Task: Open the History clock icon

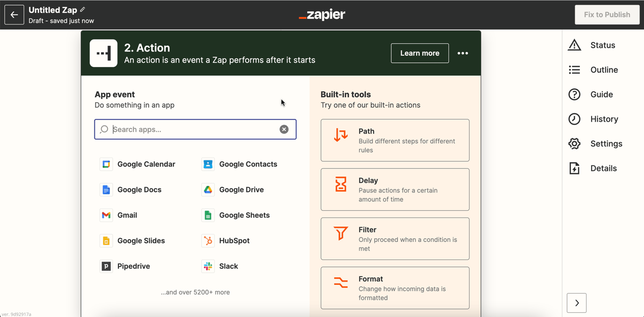Action: [574, 119]
